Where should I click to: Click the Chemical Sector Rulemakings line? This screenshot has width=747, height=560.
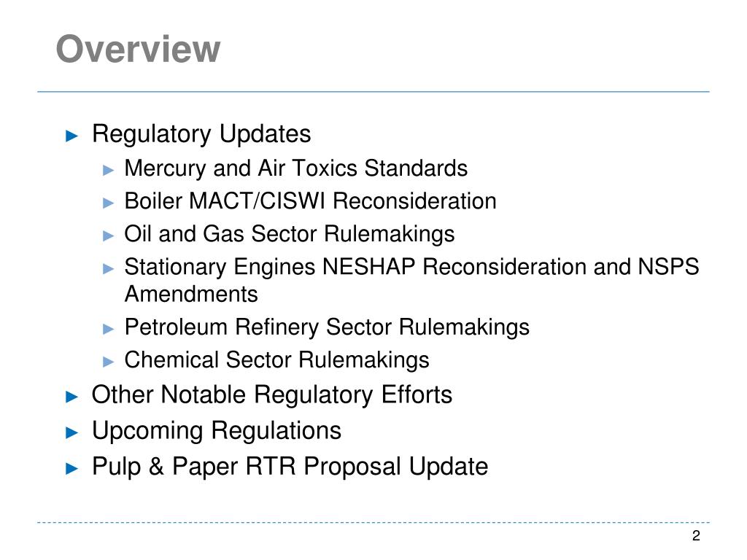point(276,360)
